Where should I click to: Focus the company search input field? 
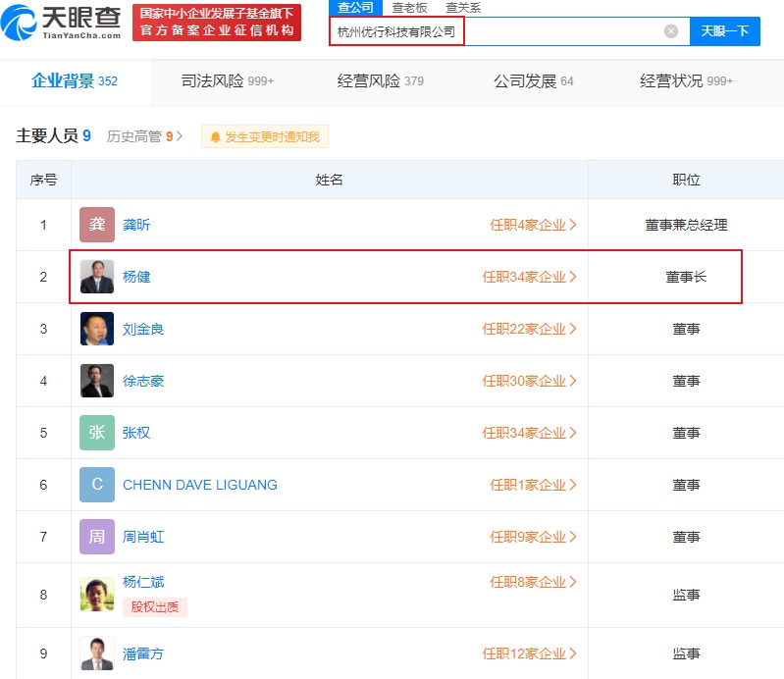[x=509, y=31]
